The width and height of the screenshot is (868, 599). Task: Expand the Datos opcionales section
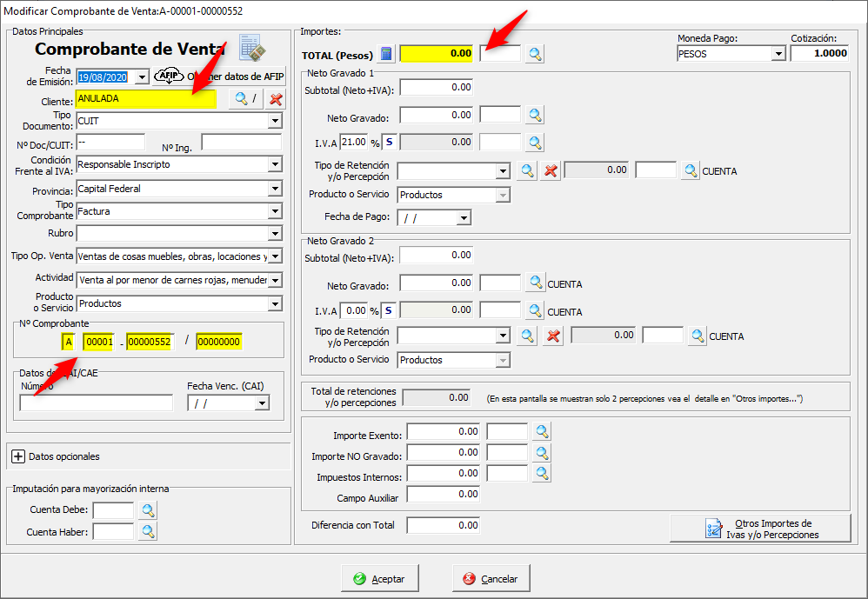18,456
